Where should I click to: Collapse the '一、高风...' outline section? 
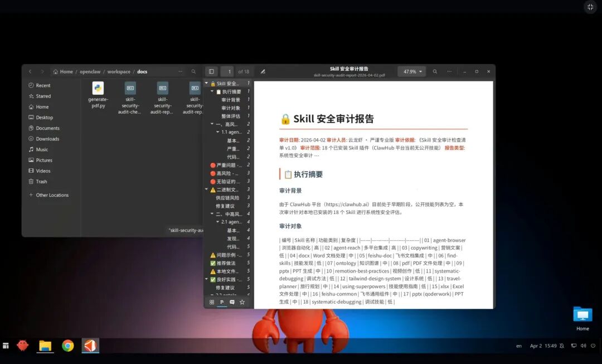pyautogui.click(x=212, y=124)
